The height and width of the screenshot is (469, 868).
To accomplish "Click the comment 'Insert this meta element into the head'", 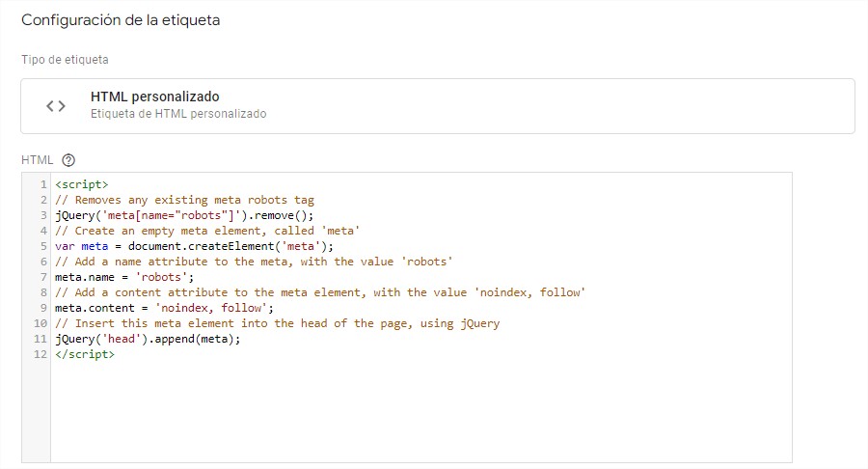I will [278, 324].
